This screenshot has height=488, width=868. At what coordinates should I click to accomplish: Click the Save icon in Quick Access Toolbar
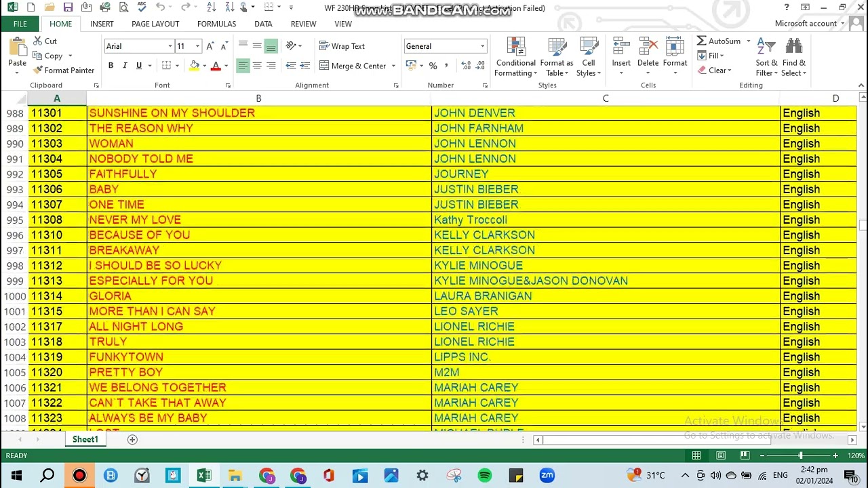[x=68, y=7]
